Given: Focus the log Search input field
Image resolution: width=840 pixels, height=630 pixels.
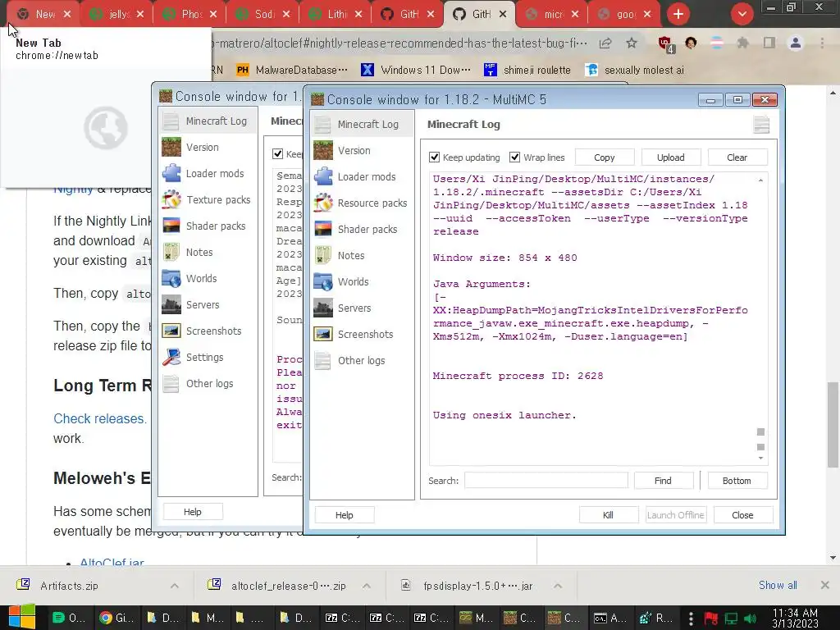Looking at the screenshot, I should [x=546, y=481].
